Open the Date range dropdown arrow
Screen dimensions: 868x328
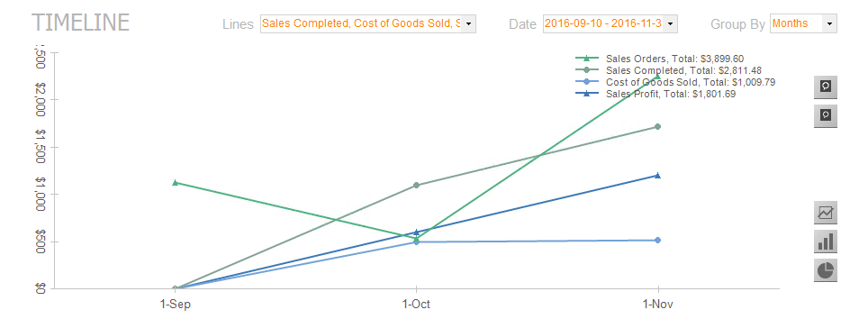pyautogui.click(x=671, y=23)
